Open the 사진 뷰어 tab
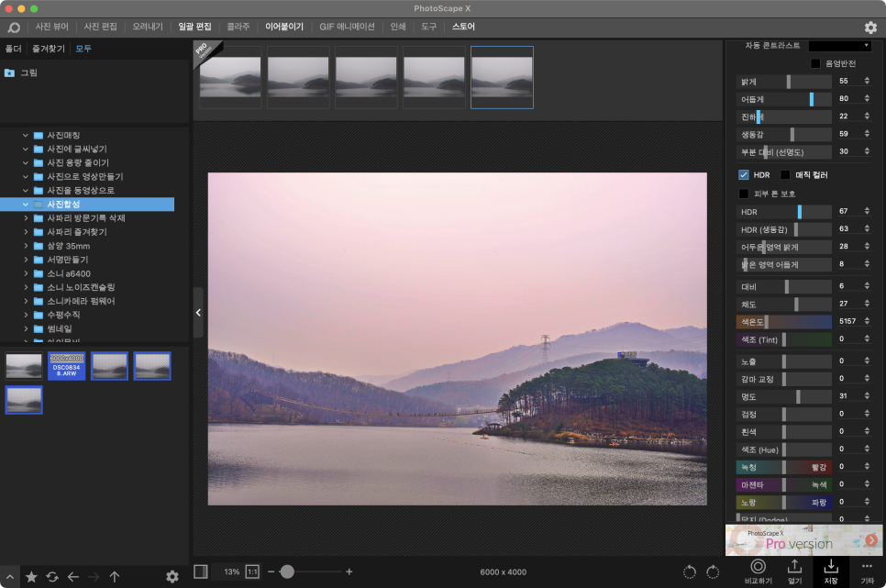886x588 pixels. pos(52,28)
